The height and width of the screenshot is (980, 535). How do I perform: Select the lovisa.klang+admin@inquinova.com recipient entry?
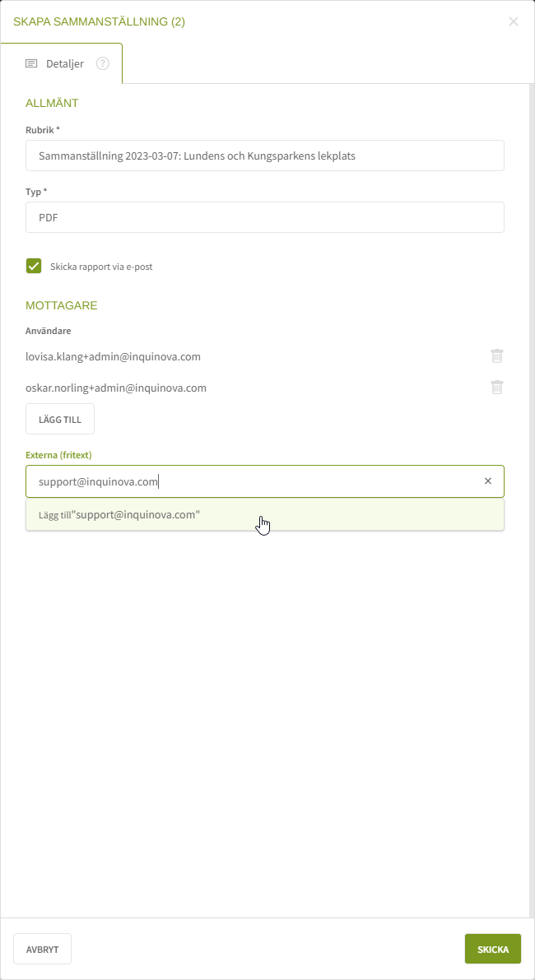coord(114,356)
